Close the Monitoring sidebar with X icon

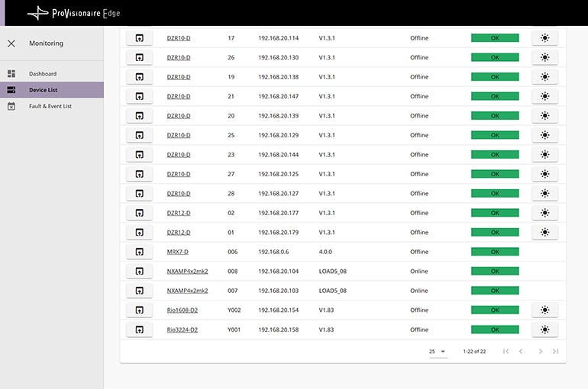pos(11,43)
